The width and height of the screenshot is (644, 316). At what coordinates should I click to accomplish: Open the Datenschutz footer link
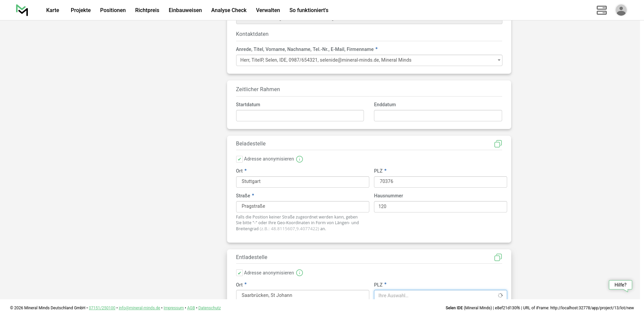coord(209,308)
